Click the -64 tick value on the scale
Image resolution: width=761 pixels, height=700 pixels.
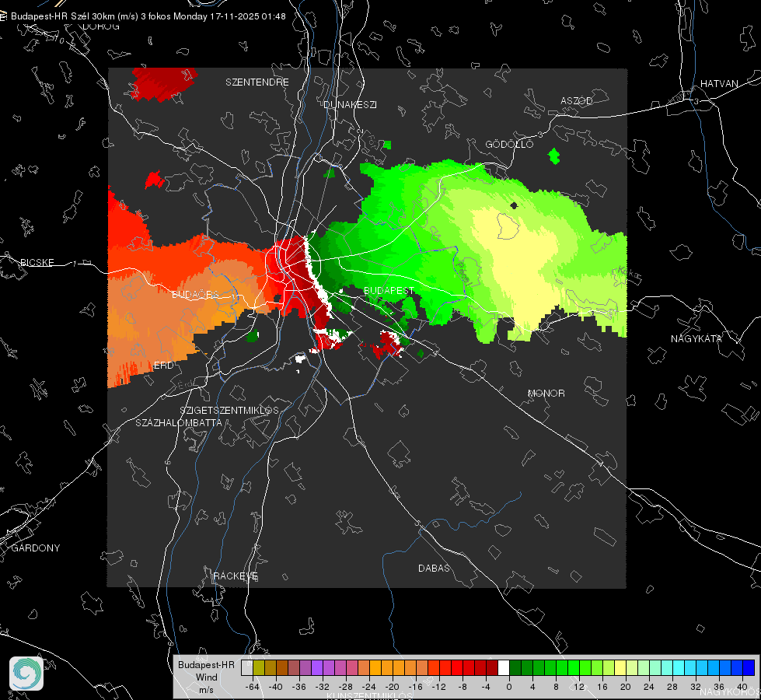click(x=253, y=687)
